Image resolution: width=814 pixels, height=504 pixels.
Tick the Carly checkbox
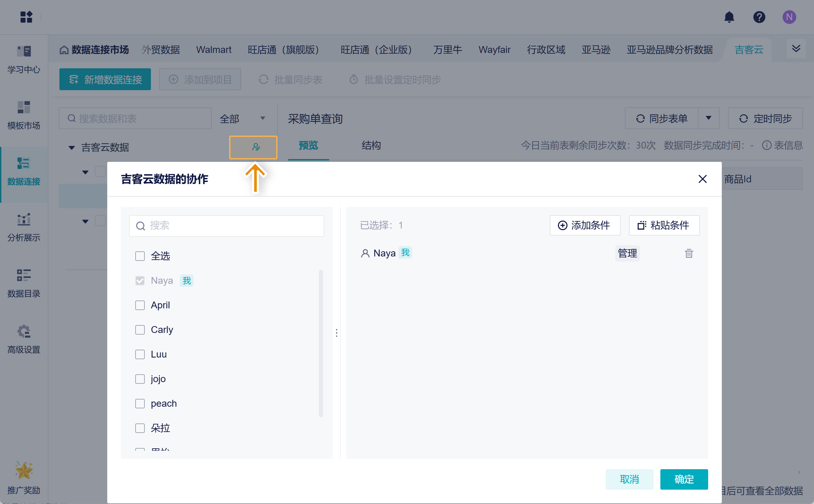click(140, 330)
